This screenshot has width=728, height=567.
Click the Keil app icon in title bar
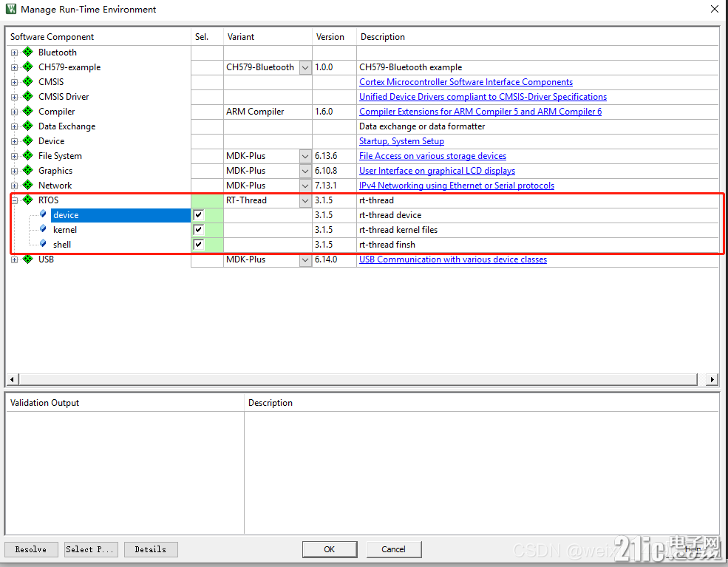(x=11, y=9)
